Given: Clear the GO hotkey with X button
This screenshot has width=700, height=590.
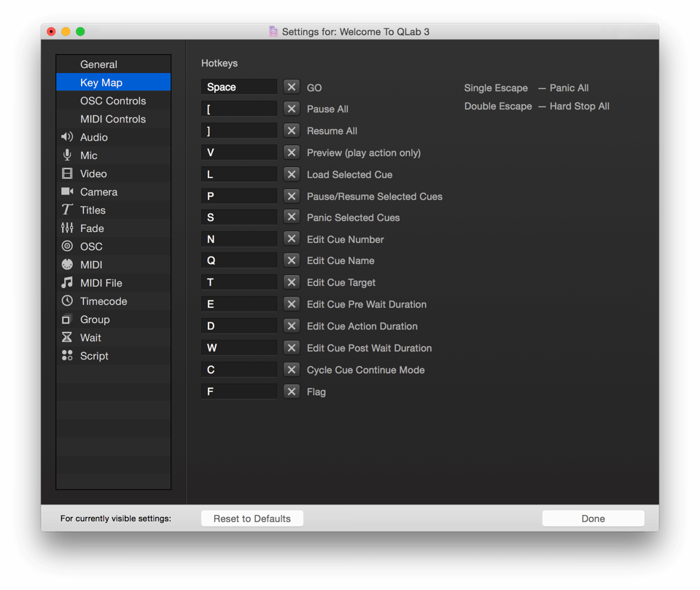Looking at the screenshot, I should coord(292,87).
